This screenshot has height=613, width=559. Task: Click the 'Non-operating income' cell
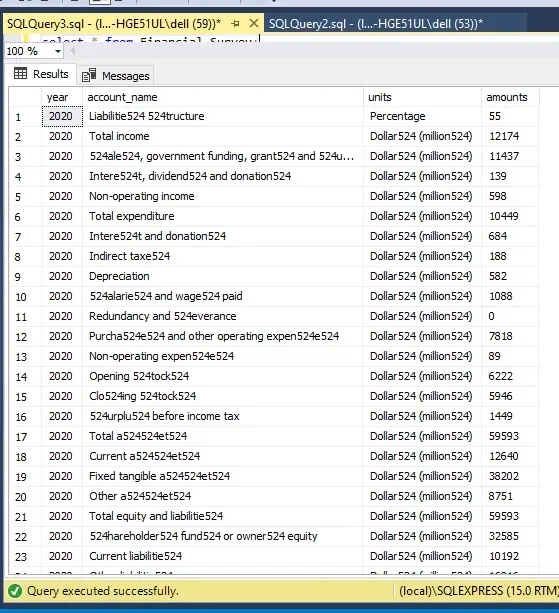(223, 196)
